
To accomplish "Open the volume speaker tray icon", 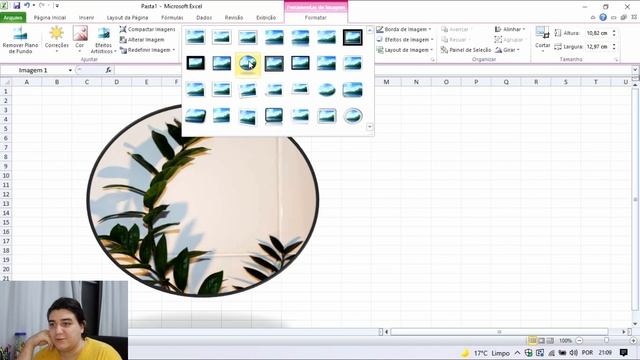I will [573, 353].
